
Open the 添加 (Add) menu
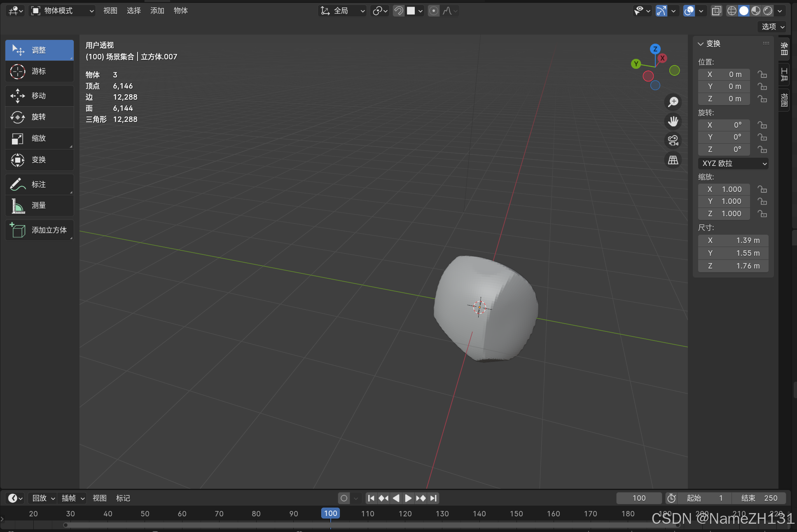click(x=157, y=11)
